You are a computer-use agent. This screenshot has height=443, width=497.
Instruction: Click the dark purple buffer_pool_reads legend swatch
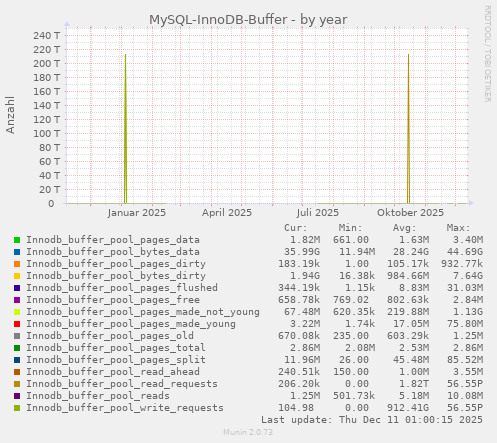(x=17, y=396)
